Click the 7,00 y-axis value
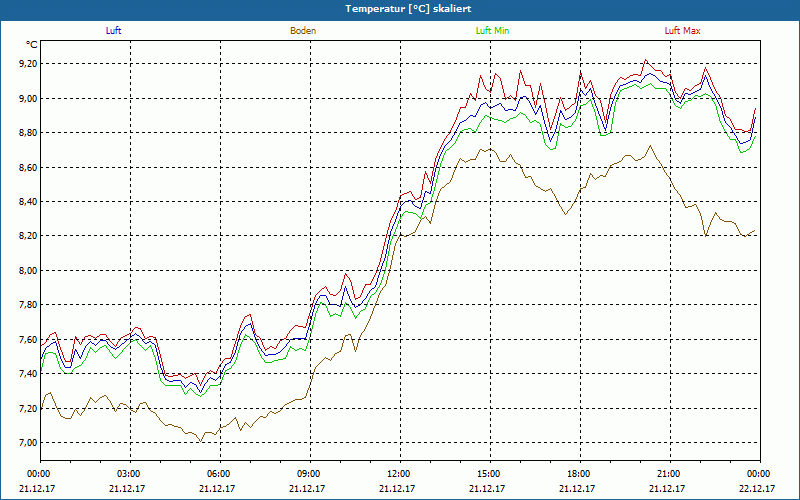800x500 pixels. (29, 443)
